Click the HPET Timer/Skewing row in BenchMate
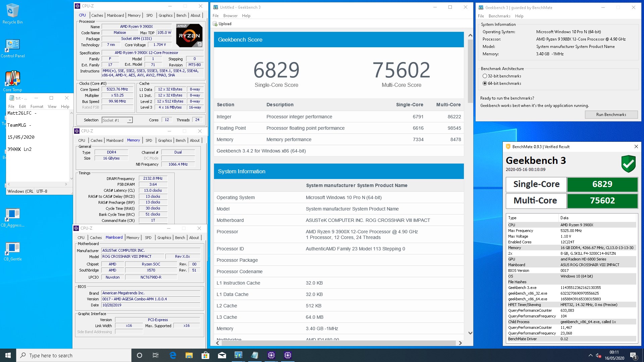Image resolution: width=644 pixels, height=362 pixels. [x=572, y=305]
